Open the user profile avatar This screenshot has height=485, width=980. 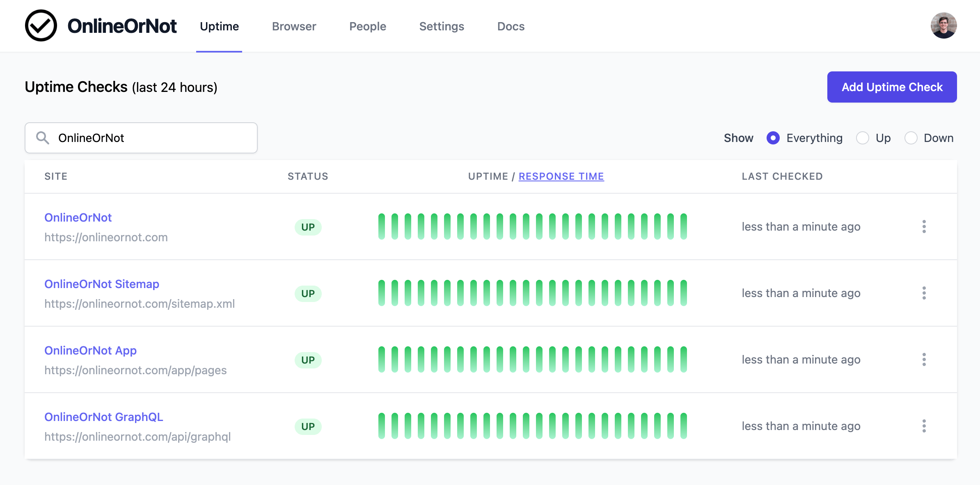[x=943, y=25]
